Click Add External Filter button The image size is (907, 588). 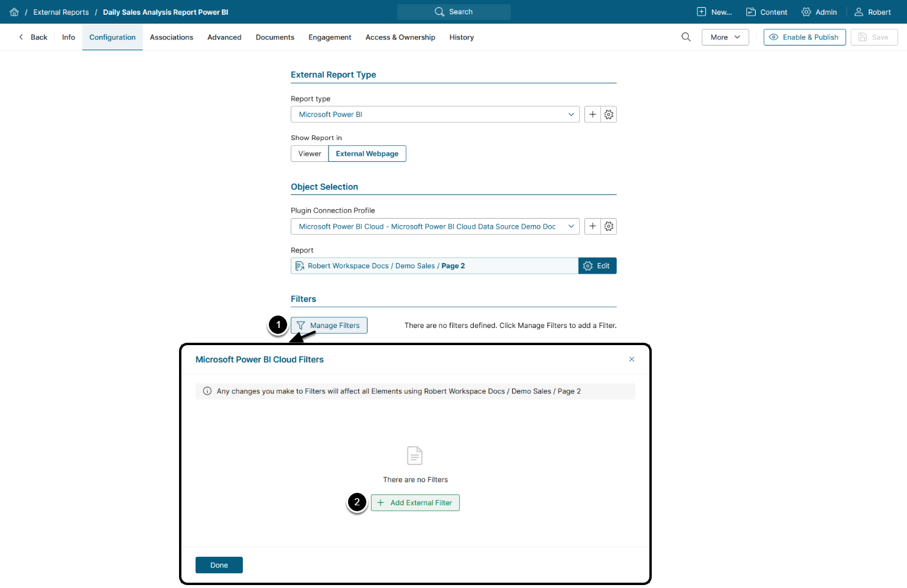[x=415, y=503]
